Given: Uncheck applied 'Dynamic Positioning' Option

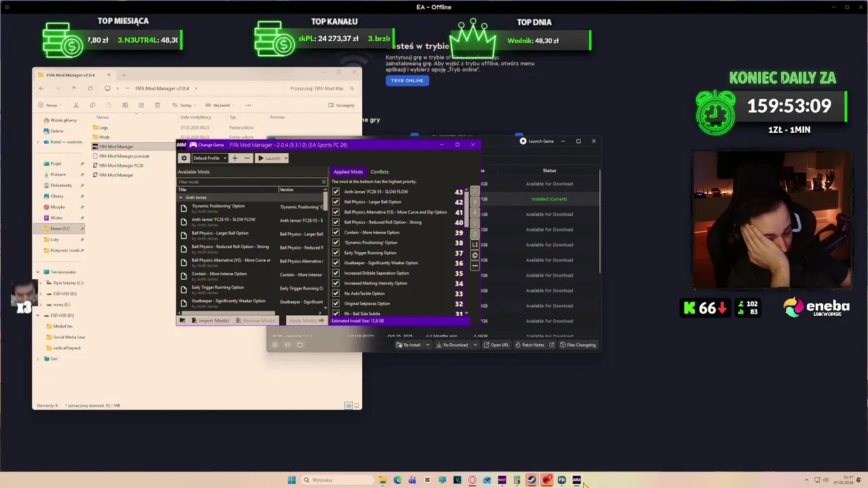Looking at the screenshot, I should pos(336,243).
